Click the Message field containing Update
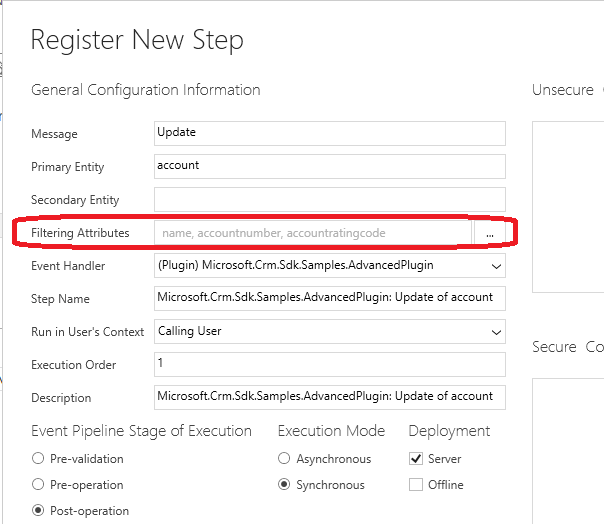The width and height of the screenshot is (604, 524). pos(330,134)
